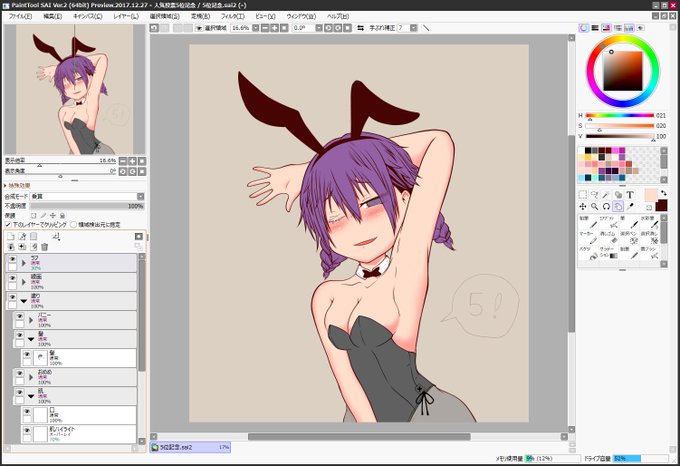The width and height of the screenshot is (680, 466).
Task: Select the 肌ハイライト layer row
Action: 79,433
